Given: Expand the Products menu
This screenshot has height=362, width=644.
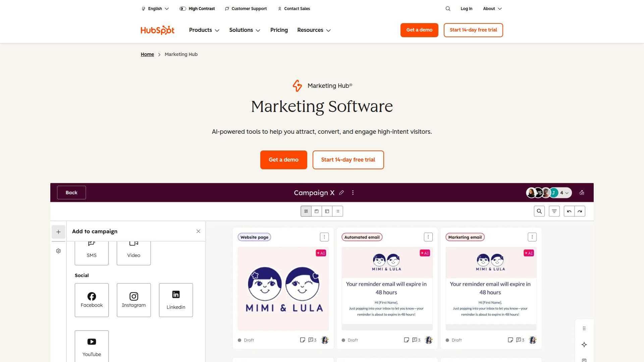Looking at the screenshot, I should click(204, 30).
